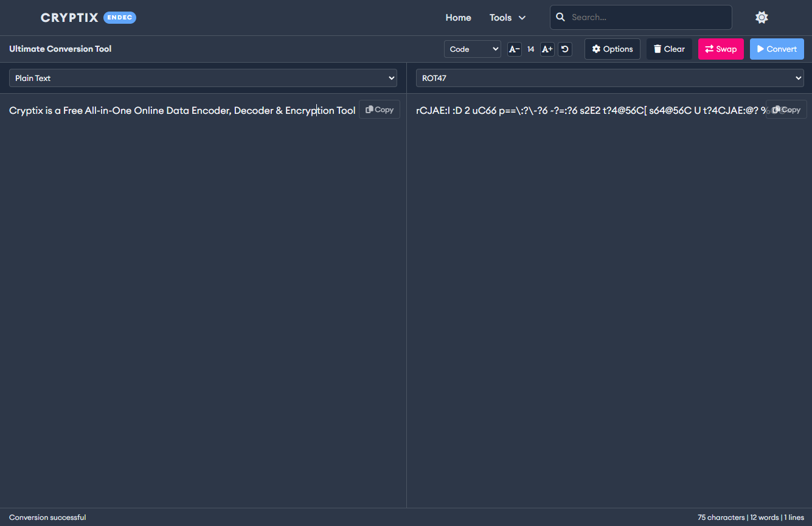Click the font size value 14
The width and height of the screenshot is (812, 526).
(530, 49)
